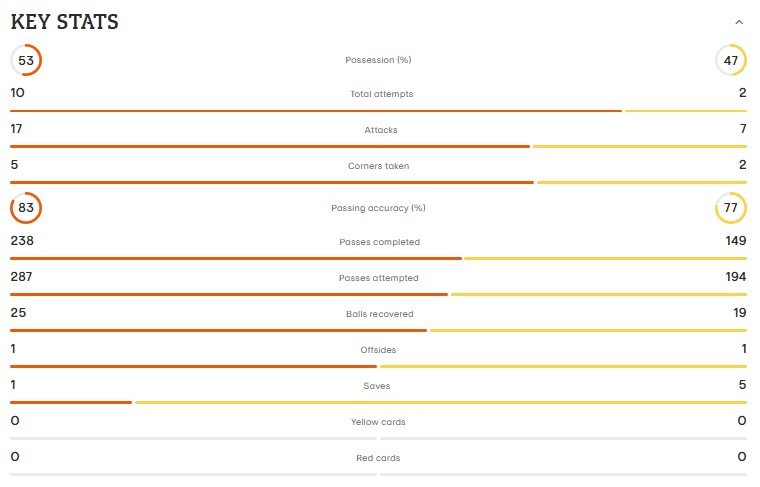
Task: Click the 194 passes attempted value
Action: point(735,277)
